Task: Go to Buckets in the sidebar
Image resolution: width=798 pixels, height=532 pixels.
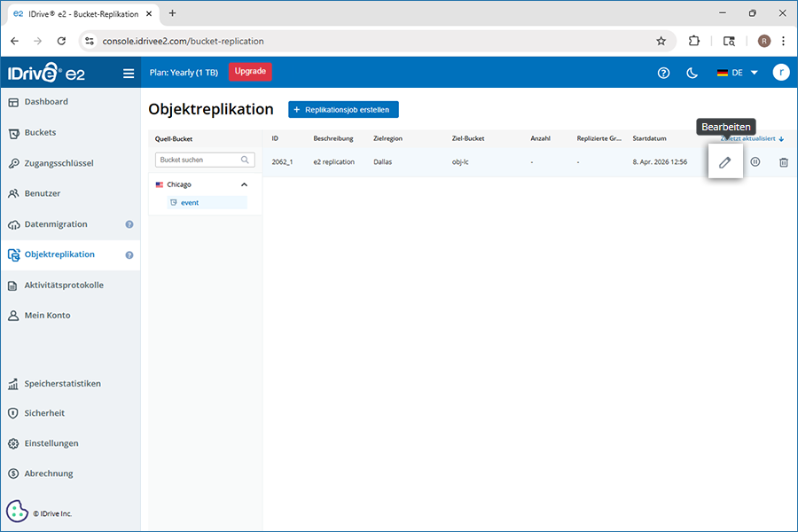Action: (x=40, y=133)
